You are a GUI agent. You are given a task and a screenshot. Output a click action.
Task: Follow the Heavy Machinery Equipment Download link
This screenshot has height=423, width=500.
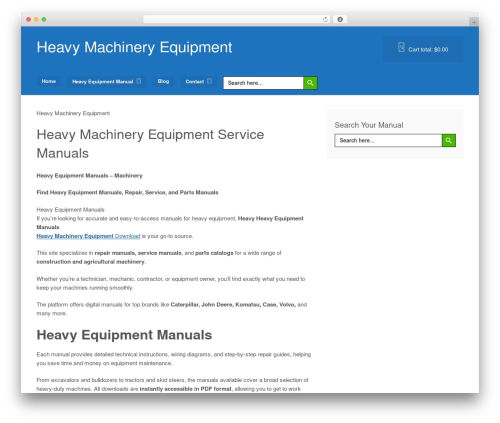[88, 236]
